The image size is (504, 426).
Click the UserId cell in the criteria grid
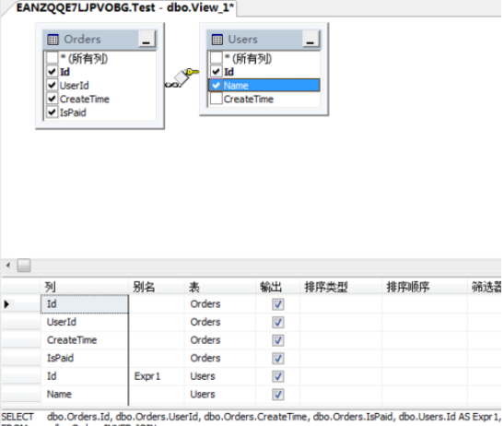(x=85, y=322)
